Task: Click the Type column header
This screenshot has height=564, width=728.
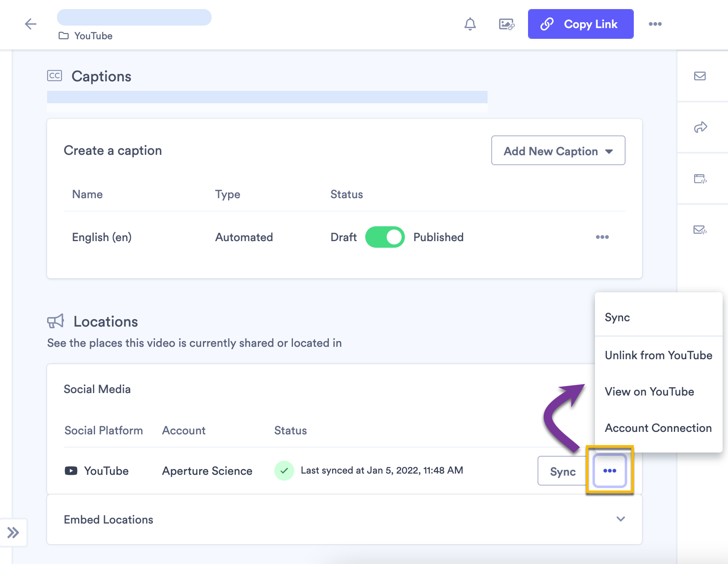Action: [x=228, y=194]
